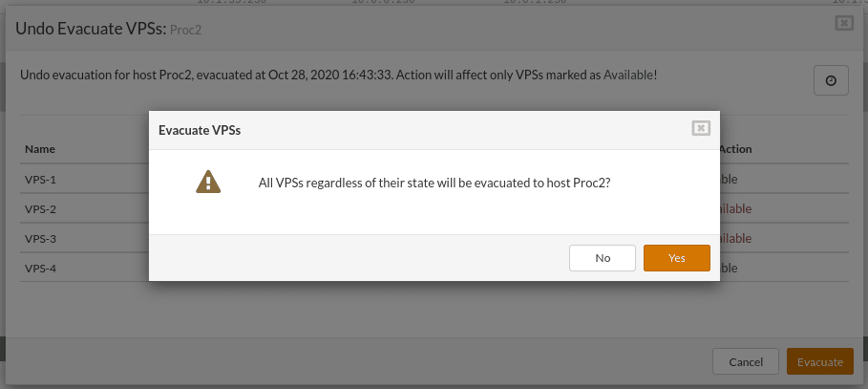This screenshot has width=868, height=389.
Task: Click the Cancel button at the bottom
Action: click(746, 362)
